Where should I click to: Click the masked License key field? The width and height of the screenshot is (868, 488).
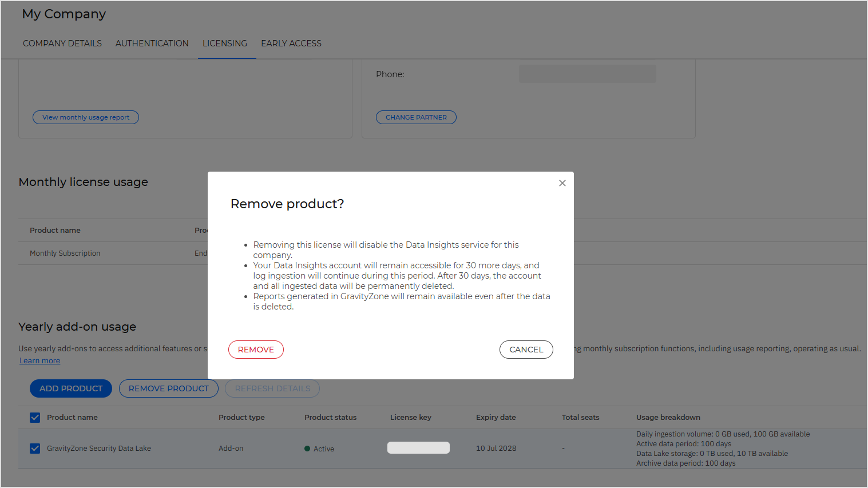(x=418, y=447)
